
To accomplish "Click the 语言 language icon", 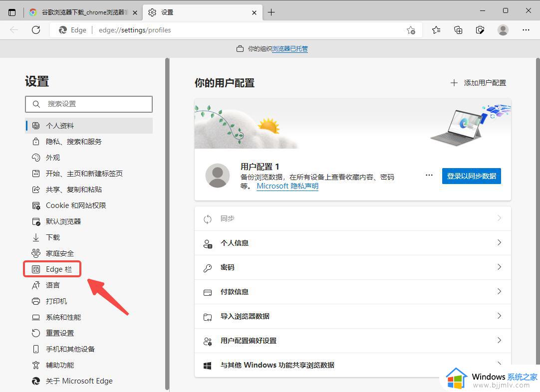I will point(36,285).
